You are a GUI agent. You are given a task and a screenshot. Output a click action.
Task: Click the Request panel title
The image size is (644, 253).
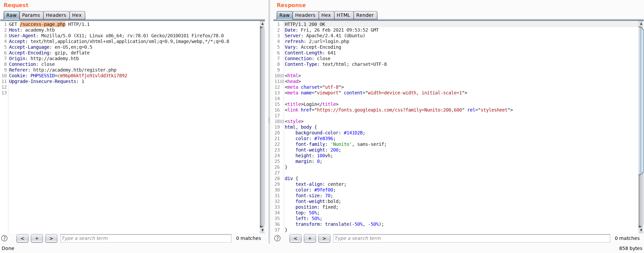16,5
